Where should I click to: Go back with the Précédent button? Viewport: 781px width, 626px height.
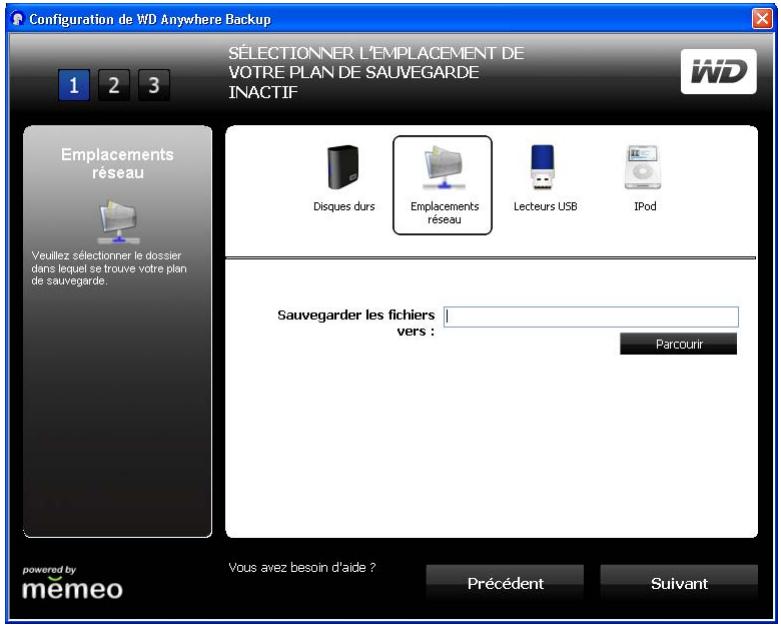[505, 583]
